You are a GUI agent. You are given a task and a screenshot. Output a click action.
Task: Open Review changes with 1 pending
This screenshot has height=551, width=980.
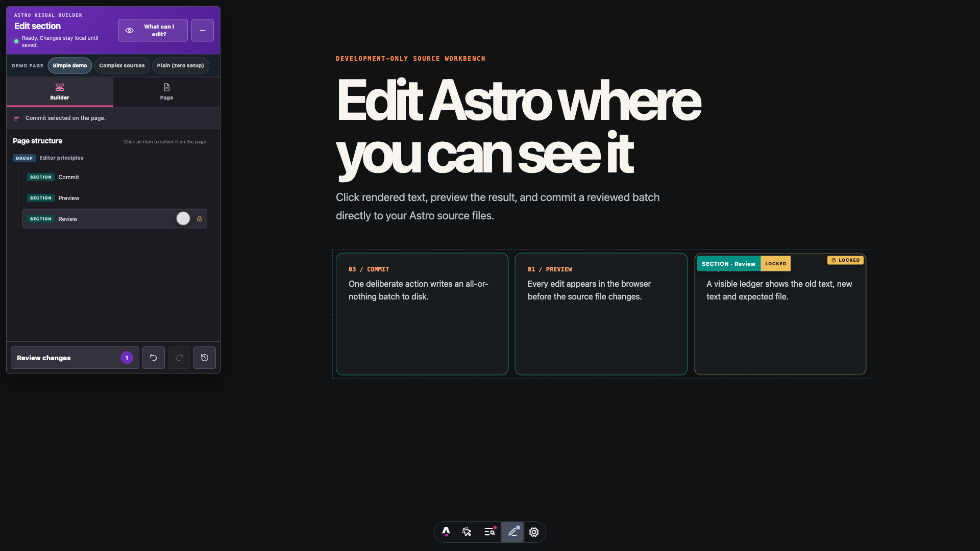(75, 358)
